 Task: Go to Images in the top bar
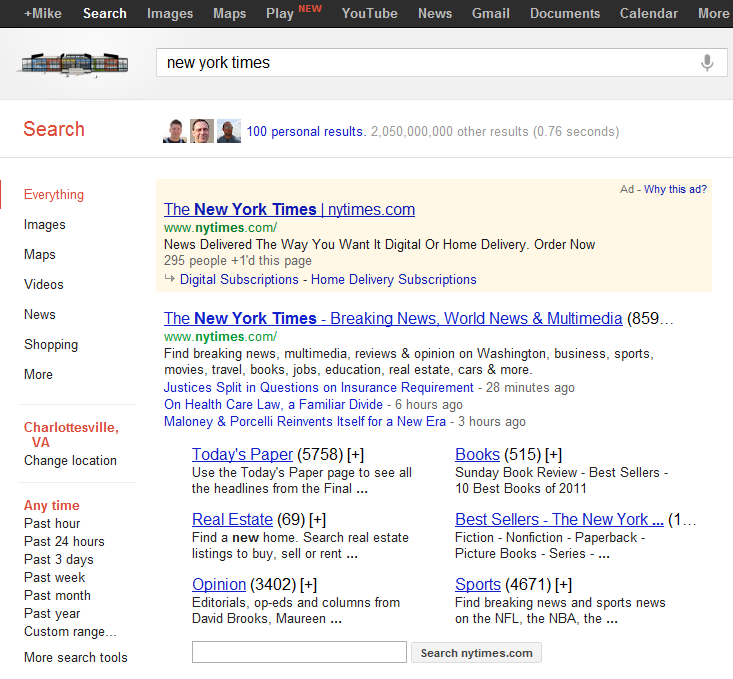(x=170, y=13)
